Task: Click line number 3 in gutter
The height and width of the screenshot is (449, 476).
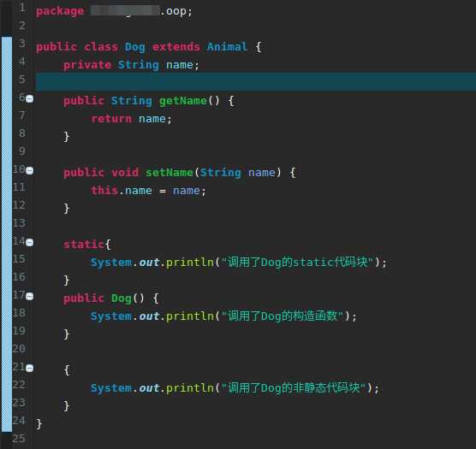Action: [x=22, y=43]
